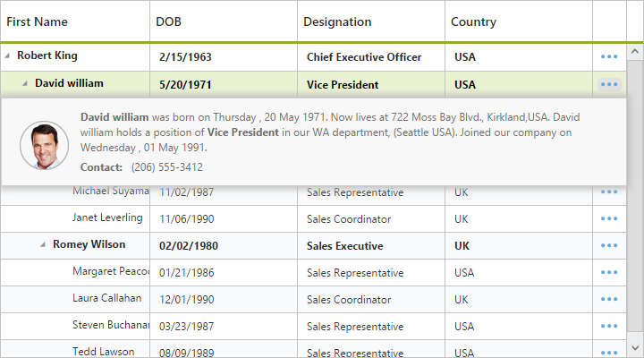Sort by the First Name column header

point(38,21)
